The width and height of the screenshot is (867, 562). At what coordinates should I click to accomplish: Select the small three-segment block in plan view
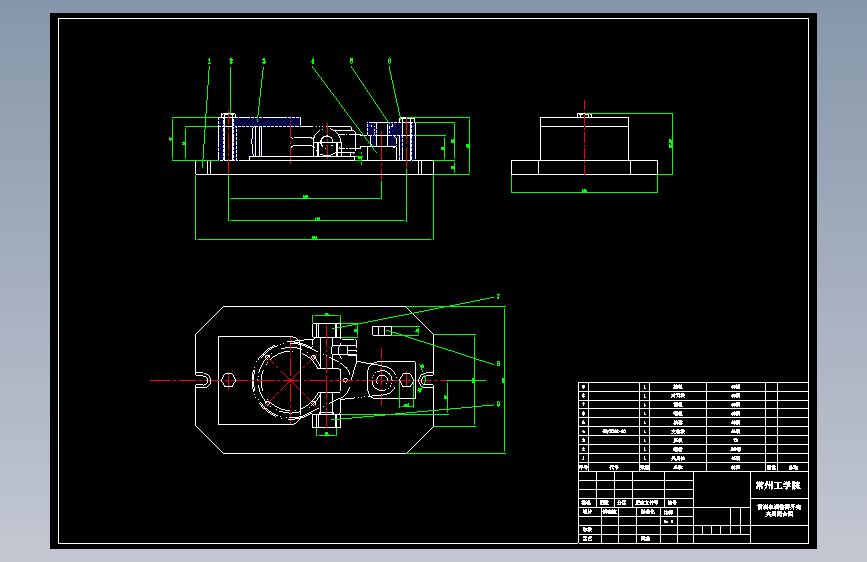(382, 331)
